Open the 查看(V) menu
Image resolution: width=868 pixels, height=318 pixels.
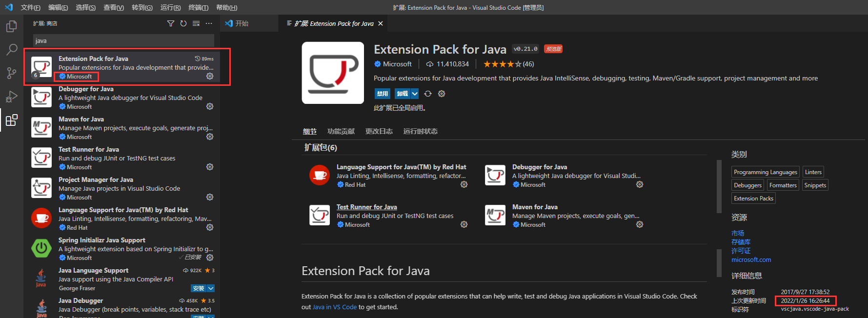[x=114, y=7]
